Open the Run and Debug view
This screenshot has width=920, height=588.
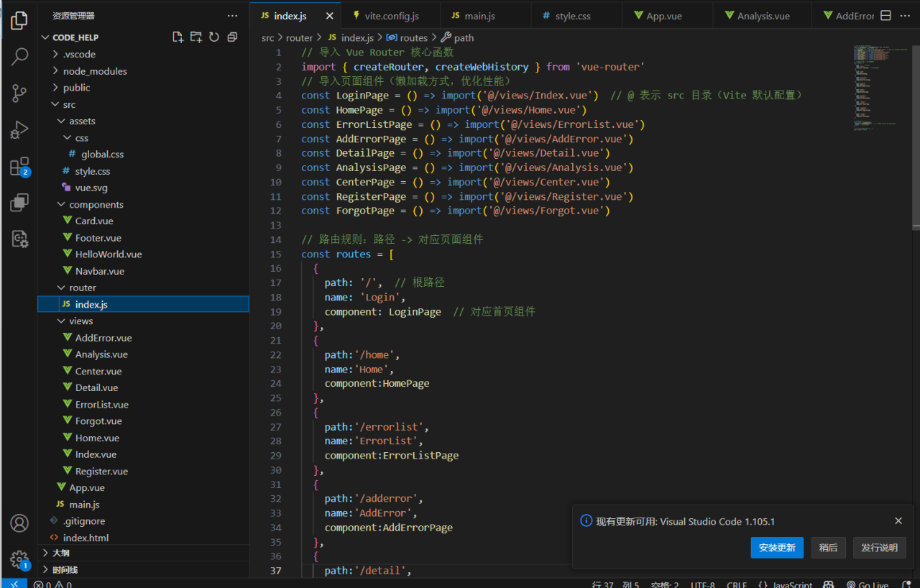coord(19,130)
